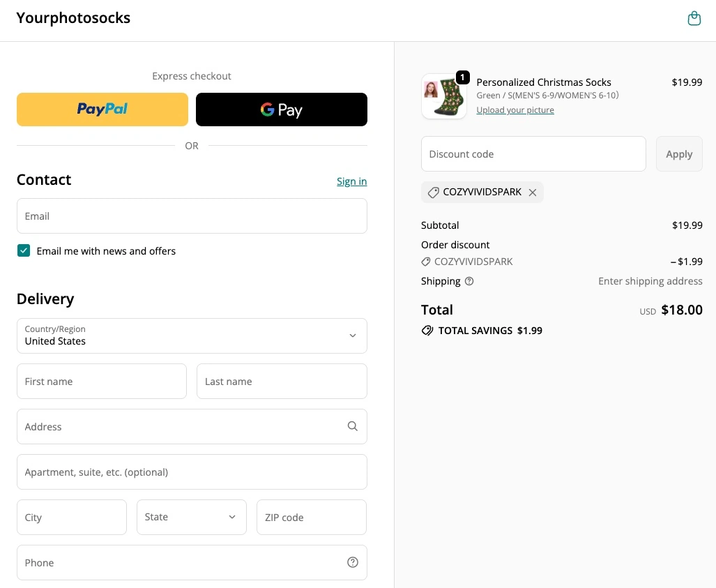Viewport: 716px width, 588px height.
Task: Click into the Discount code field
Action: pos(533,154)
